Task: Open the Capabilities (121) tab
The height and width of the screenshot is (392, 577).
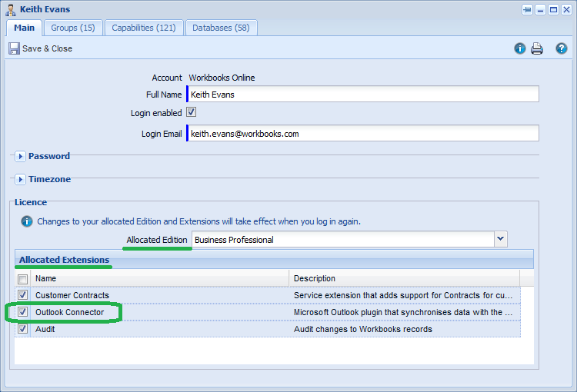Action: click(144, 28)
